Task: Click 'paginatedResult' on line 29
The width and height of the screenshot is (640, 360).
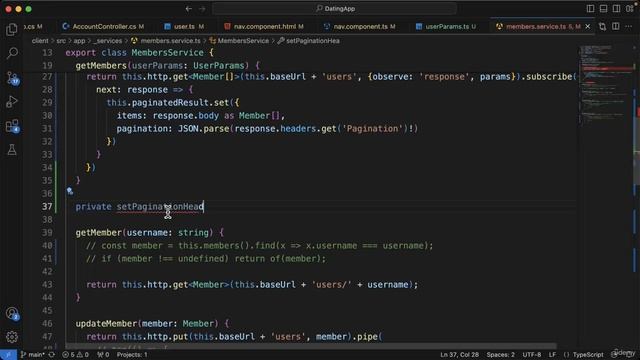Action: pyautogui.click(x=170, y=102)
